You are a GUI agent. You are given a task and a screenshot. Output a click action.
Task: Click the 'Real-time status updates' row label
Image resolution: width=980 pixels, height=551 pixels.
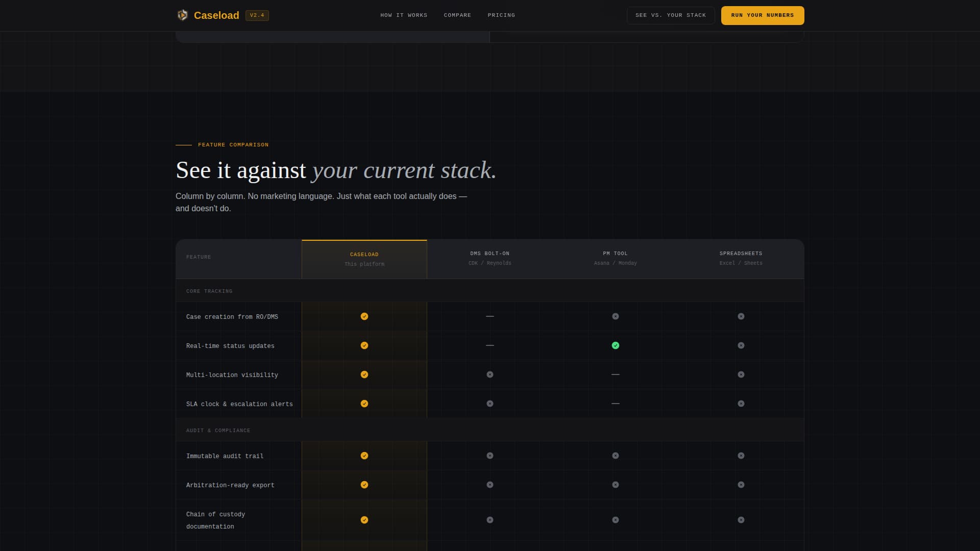coord(230,346)
